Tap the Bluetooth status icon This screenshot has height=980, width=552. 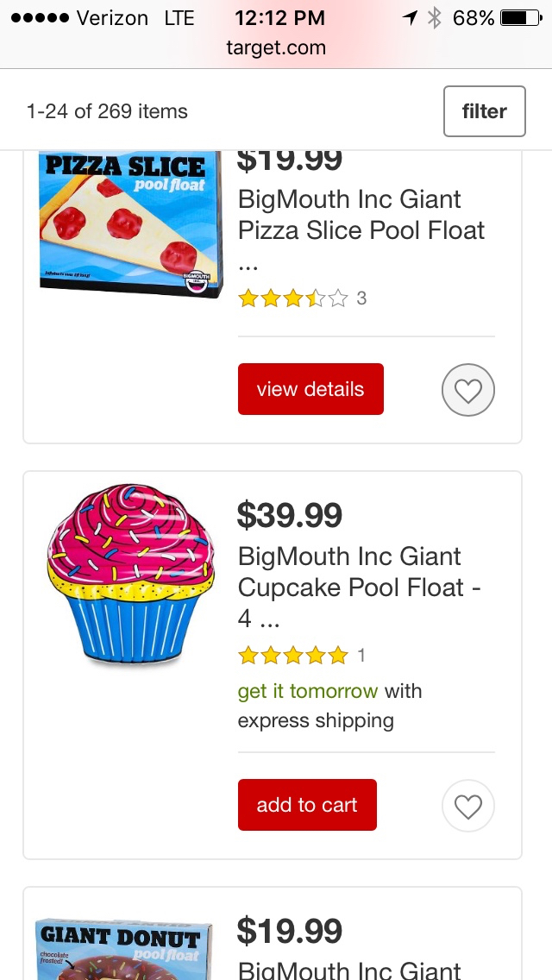(x=435, y=18)
